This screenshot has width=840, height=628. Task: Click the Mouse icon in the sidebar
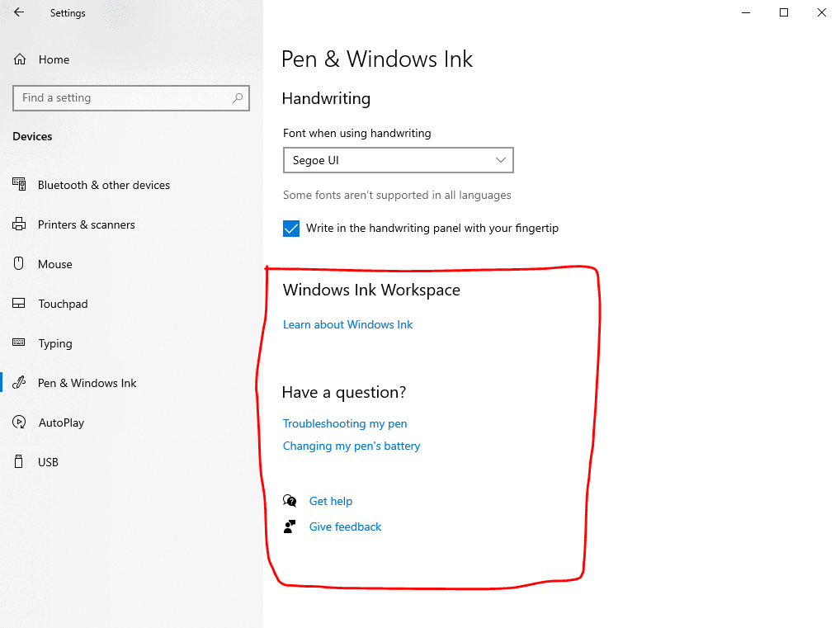click(19, 263)
